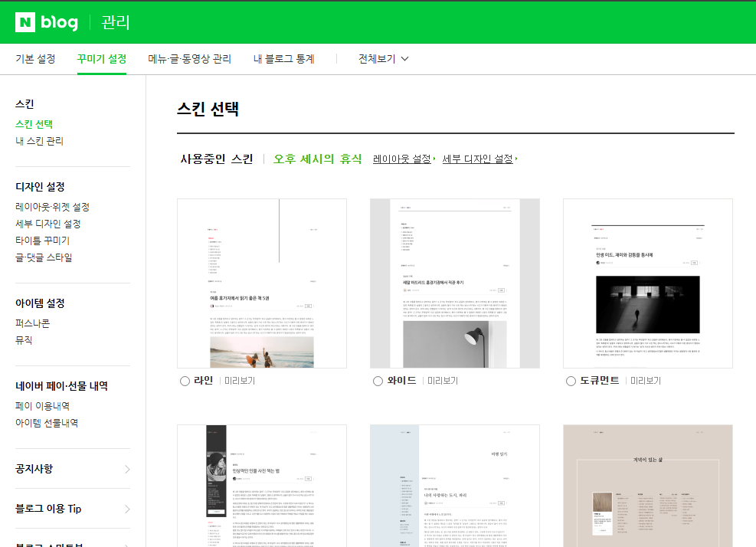Select the 와이드 skin radio button
Viewport: 756px width, 547px height.
(378, 381)
